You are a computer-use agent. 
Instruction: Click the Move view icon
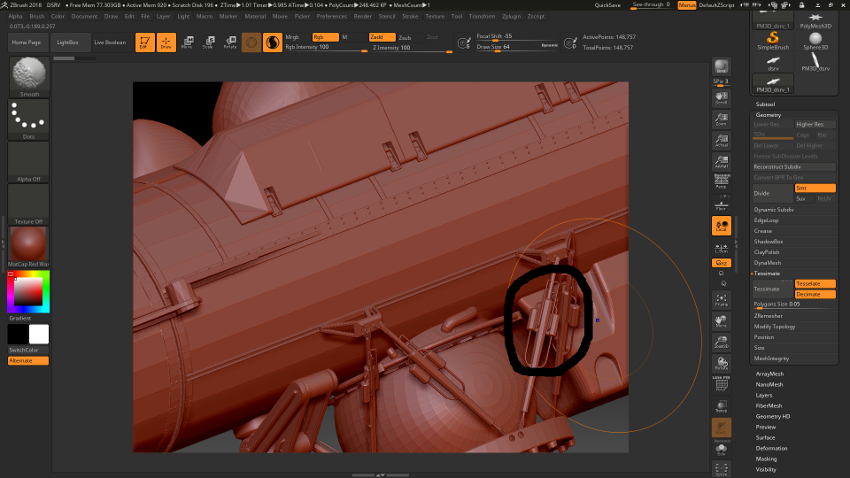pyautogui.click(x=722, y=321)
